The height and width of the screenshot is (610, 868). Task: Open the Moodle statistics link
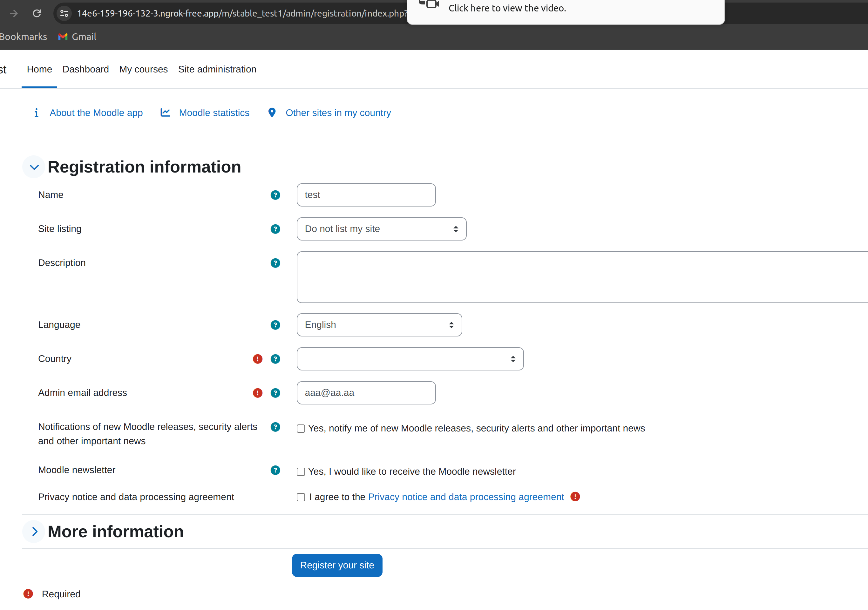pyautogui.click(x=214, y=113)
